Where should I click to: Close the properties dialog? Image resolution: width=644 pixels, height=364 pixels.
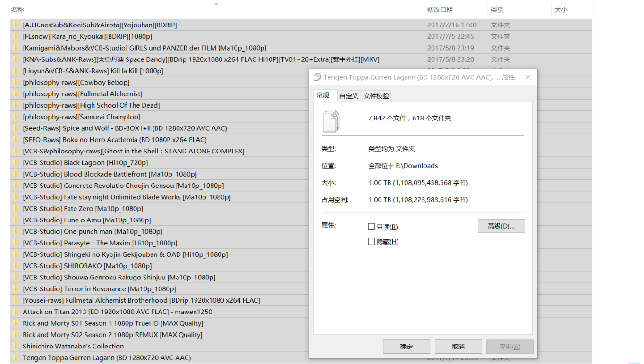[x=528, y=77]
